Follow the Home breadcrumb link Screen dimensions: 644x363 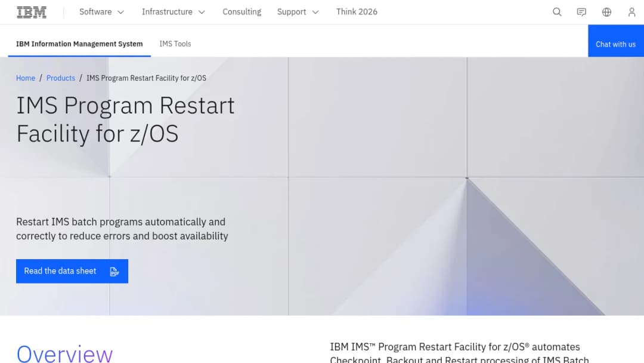click(26, 78)
